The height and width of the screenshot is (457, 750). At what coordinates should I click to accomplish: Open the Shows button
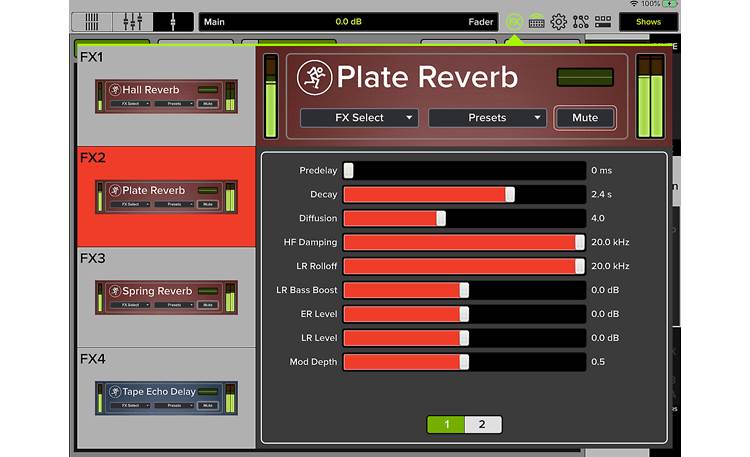coord(648,22)
